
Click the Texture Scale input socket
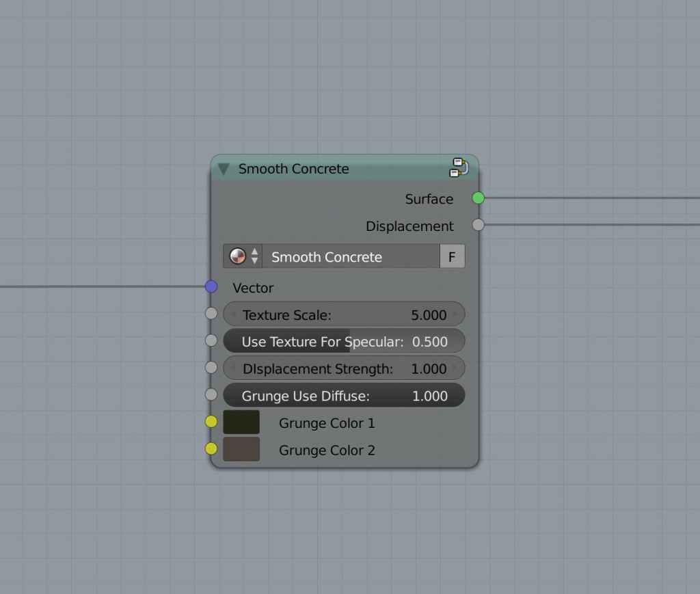[211, 313]
